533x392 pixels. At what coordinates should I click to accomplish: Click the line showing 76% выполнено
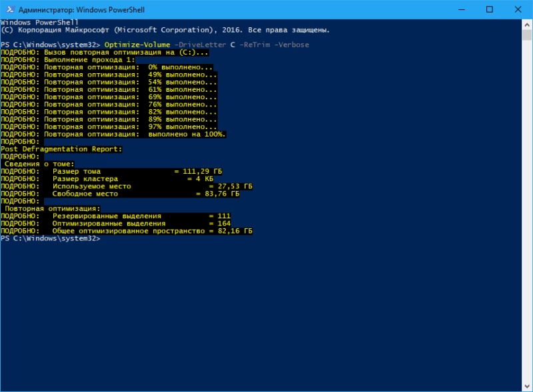pyautogui.click(x=109, y=104)
